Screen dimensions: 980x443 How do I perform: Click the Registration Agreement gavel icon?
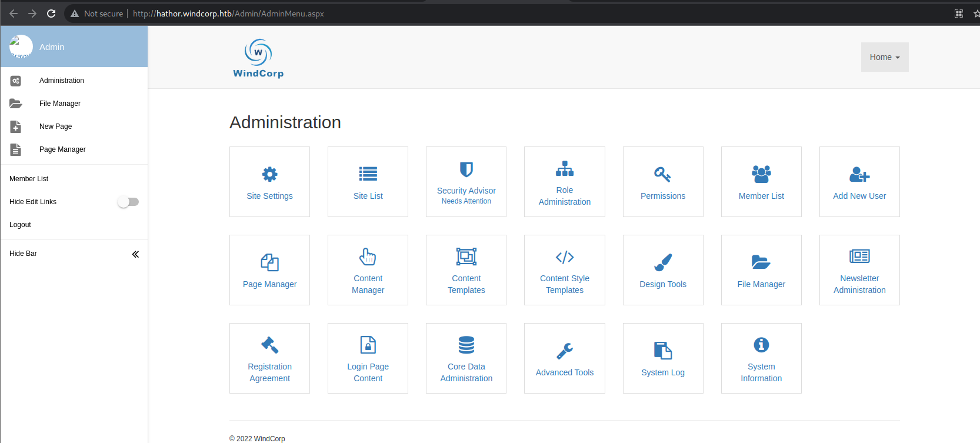pyautogui.click(x=269, y=345)
